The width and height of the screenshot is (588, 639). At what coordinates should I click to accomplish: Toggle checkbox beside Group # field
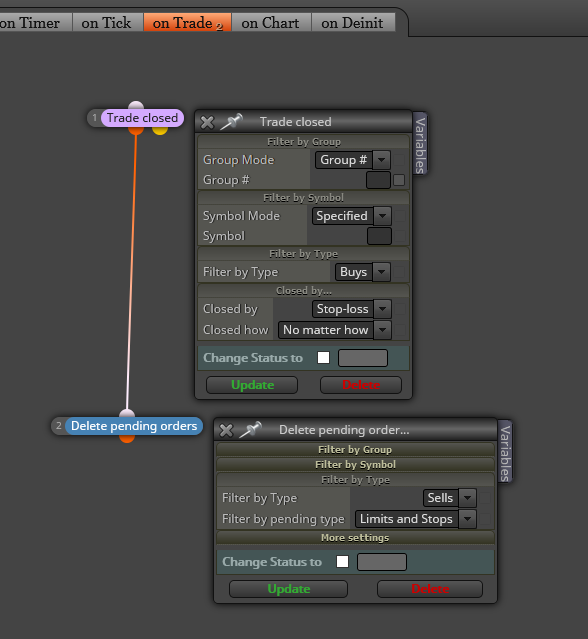399,180
